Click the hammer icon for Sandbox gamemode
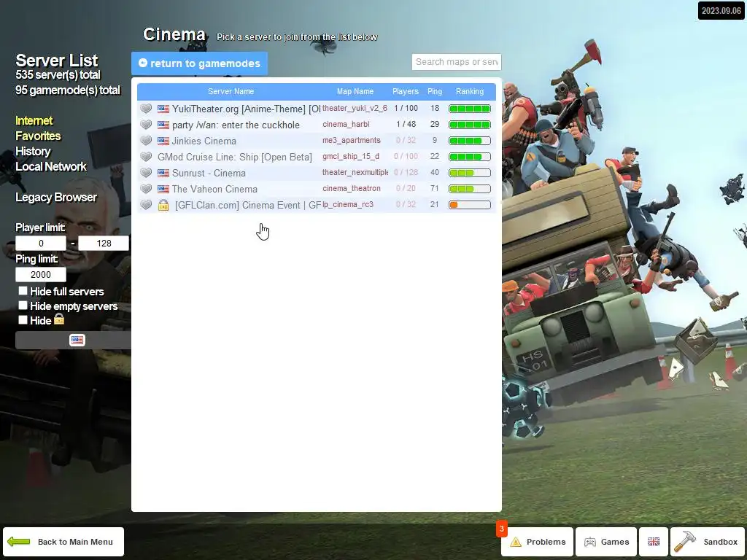Screen dimensions: 747x560 click(685, 542)
